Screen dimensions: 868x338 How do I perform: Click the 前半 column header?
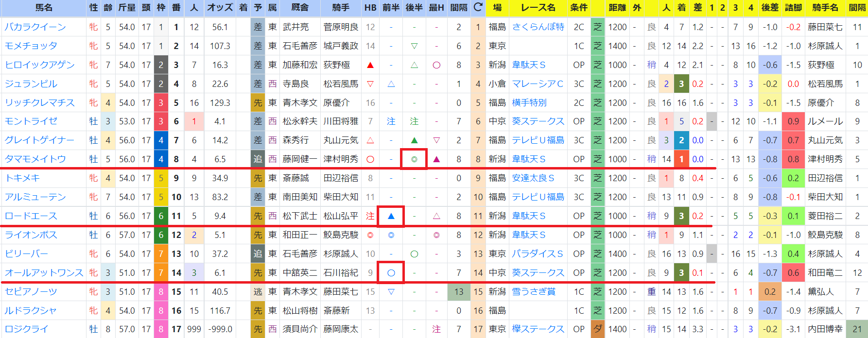(x=391, y=8)
